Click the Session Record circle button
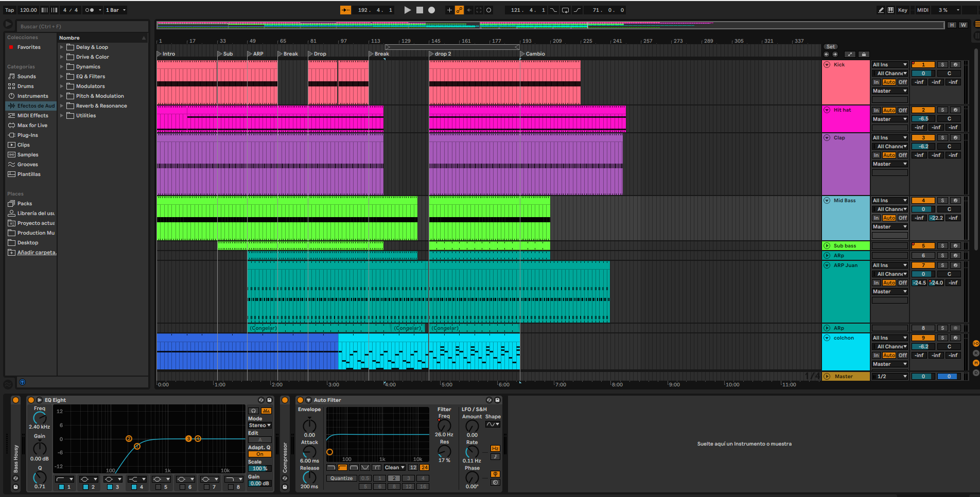This screenshot has width=980, height=497. point(488,10)
